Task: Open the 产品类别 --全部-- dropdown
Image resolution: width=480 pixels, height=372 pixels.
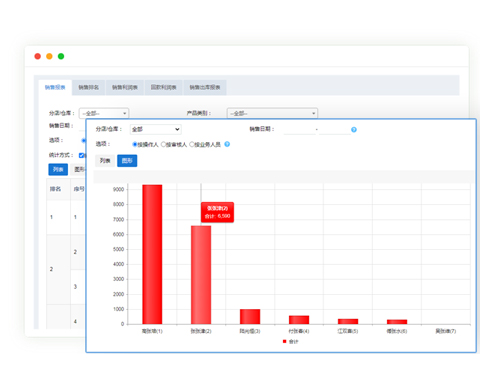Action: (272, 113)
